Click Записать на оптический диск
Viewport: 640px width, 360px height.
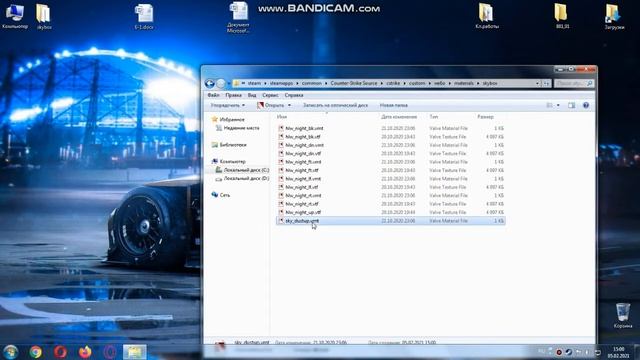(335, 105)
